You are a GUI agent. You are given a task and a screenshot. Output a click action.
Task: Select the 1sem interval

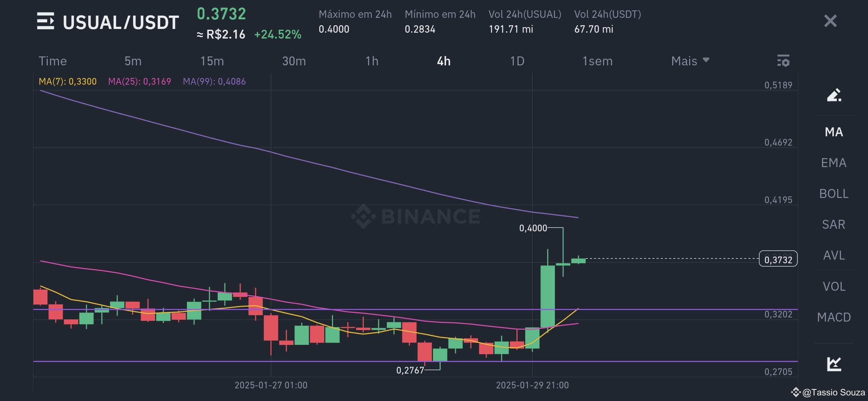click(598, 61)
